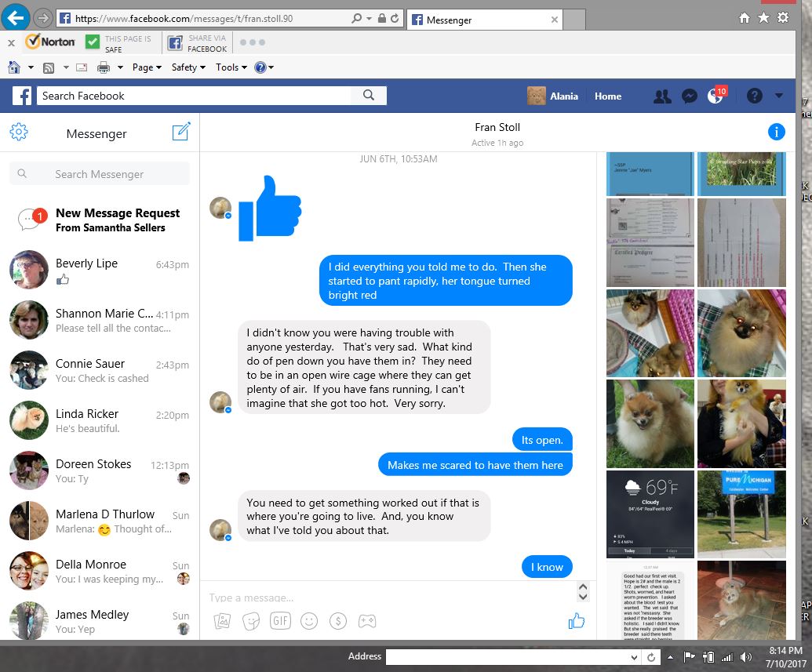Open conversation with Doreen Stokes
The height and width of the screenshot is (672, 812).
(100, 471)
